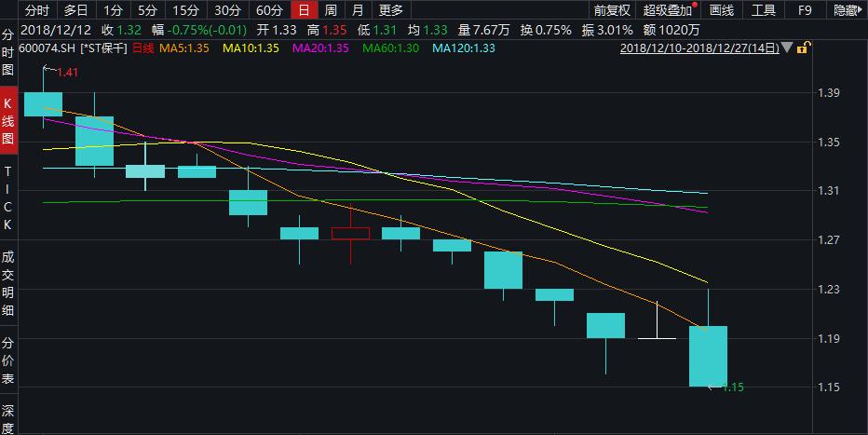This screenshot has width=868, height=435.
Task: Click 隐藏 to hide the side panel
Action: tap(847, 10)
